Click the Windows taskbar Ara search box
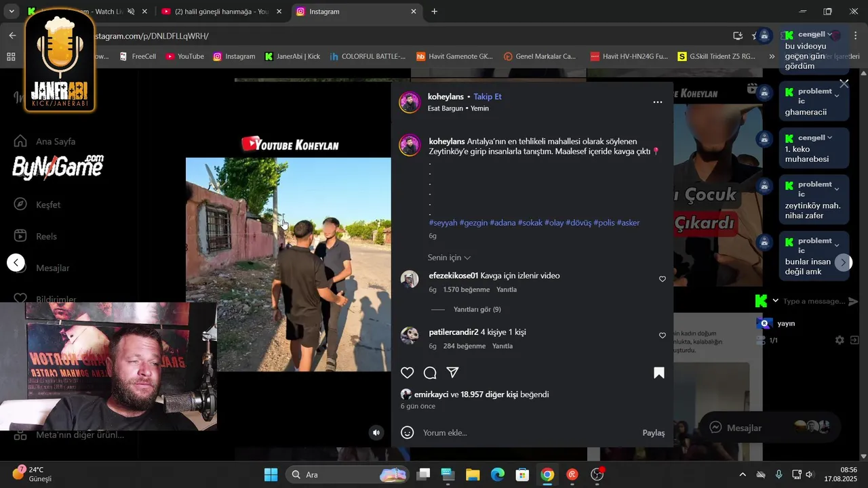Screen dimensions: 868x488 (x=347, y=474)
